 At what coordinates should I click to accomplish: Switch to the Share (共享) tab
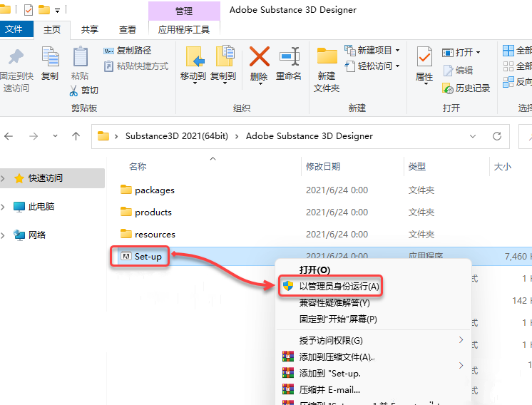90,29
